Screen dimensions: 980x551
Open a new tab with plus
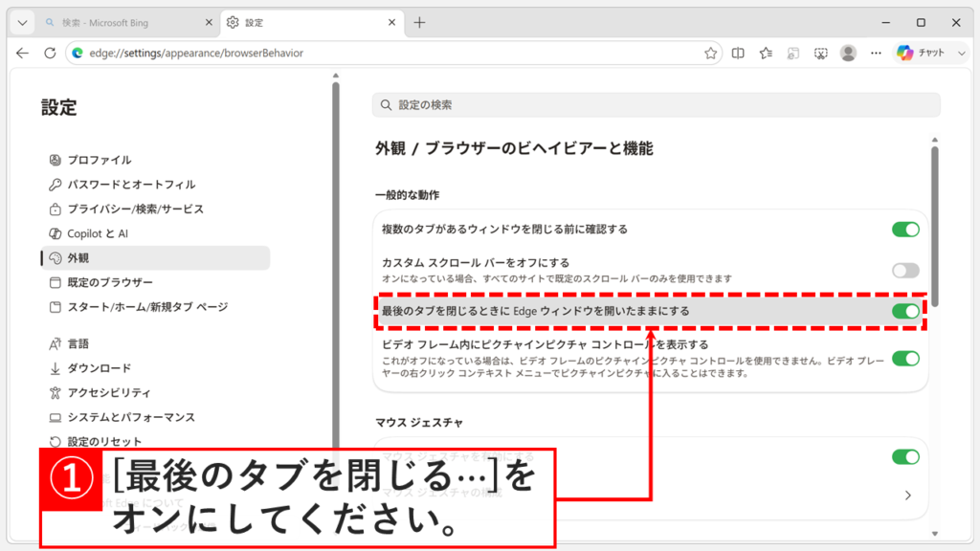[x=419, y=23]
